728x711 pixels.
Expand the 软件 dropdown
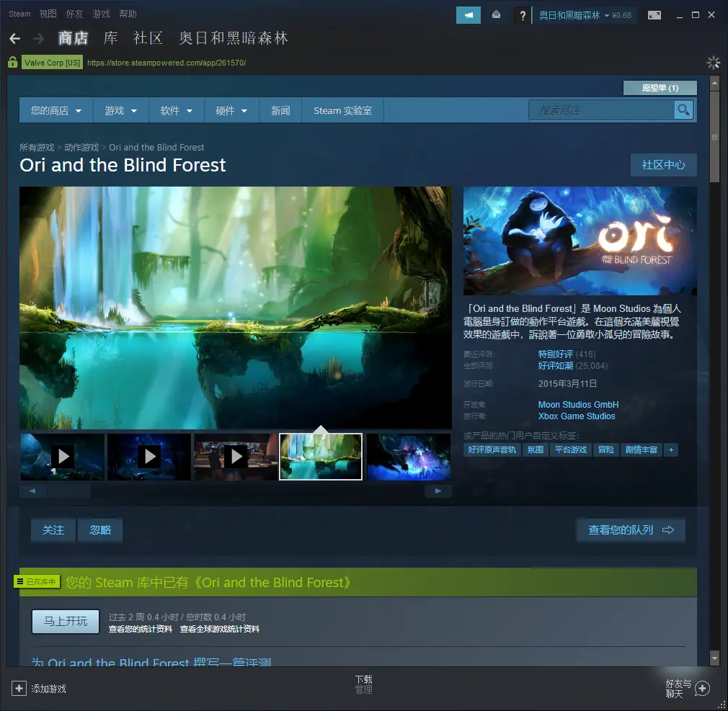pyautogui.click(x=177, y=110)
